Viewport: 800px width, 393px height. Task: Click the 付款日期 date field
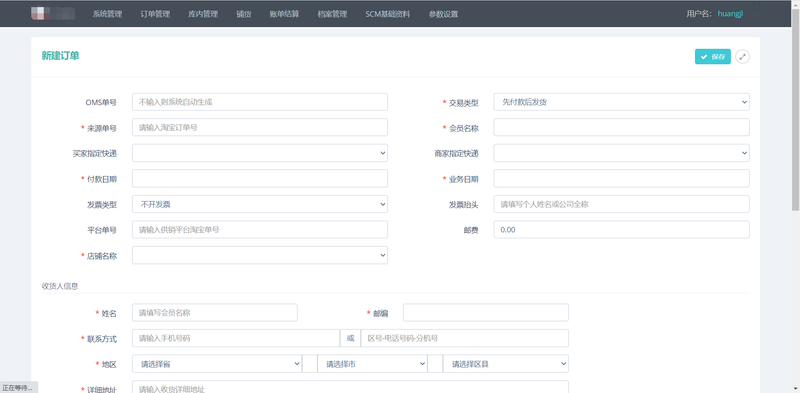[x=260, y=179]
